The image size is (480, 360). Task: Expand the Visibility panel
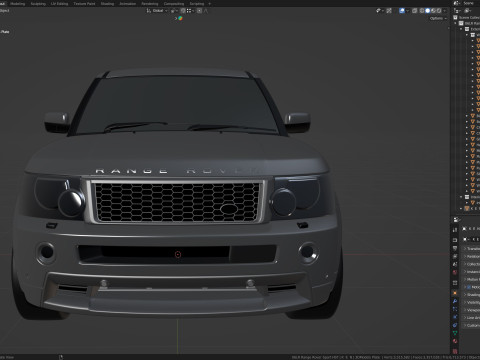472,302
